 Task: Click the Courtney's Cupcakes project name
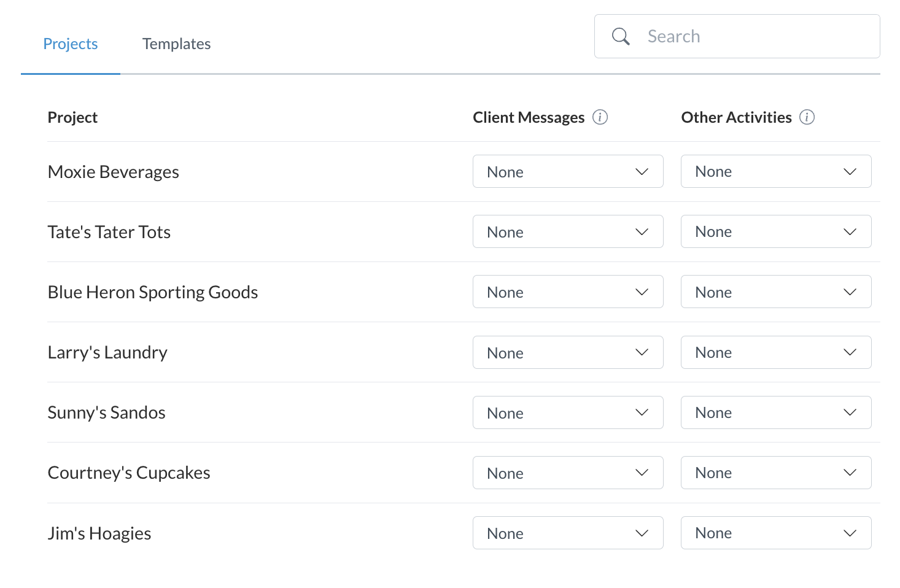(x=129, y=473)
